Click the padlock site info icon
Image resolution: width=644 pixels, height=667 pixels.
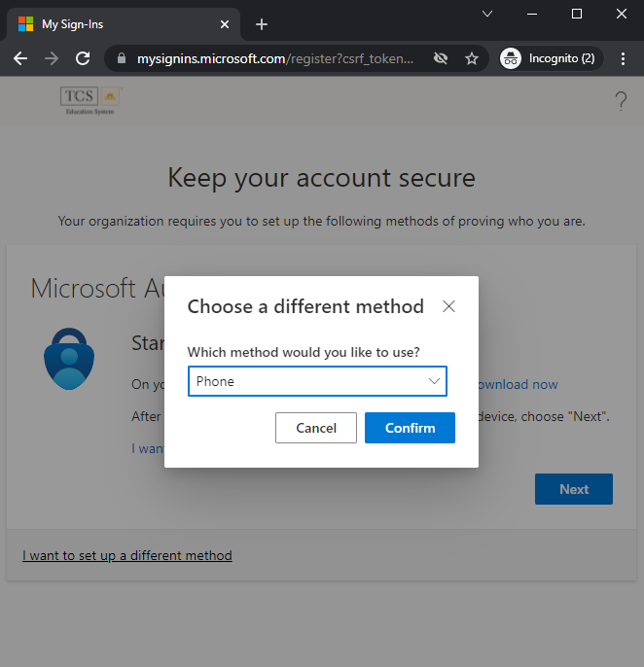122,58
